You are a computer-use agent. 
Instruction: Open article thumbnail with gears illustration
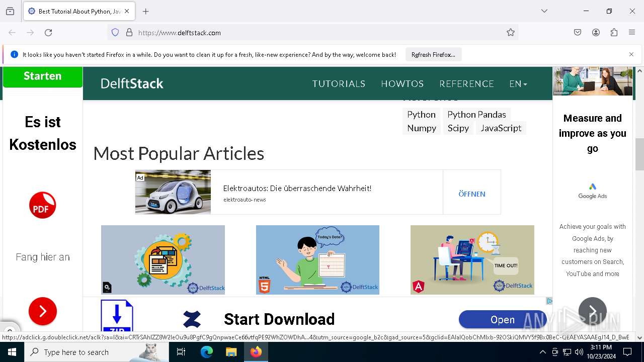[x=163, y=260]
